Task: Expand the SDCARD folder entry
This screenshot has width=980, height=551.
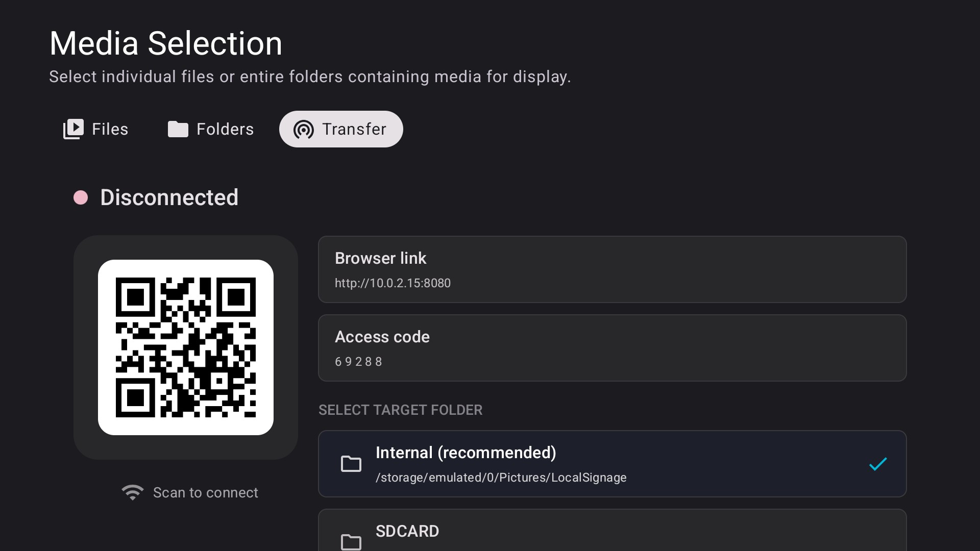Action: click(561, 531)
